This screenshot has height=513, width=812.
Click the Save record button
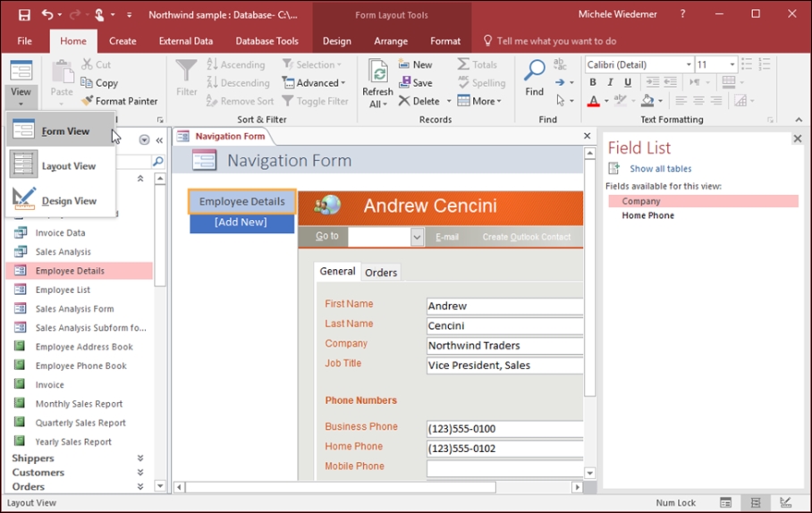[x=415, y=83]
